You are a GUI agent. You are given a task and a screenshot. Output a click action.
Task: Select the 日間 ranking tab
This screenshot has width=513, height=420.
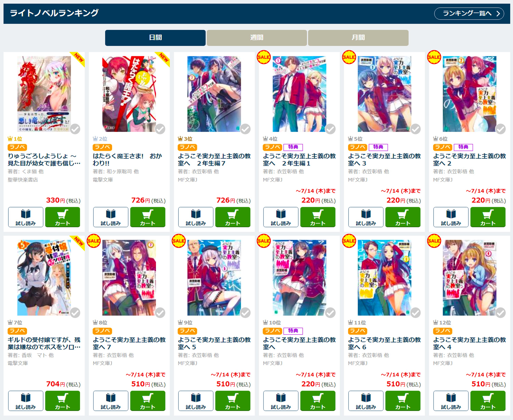(x=155, y=38)
